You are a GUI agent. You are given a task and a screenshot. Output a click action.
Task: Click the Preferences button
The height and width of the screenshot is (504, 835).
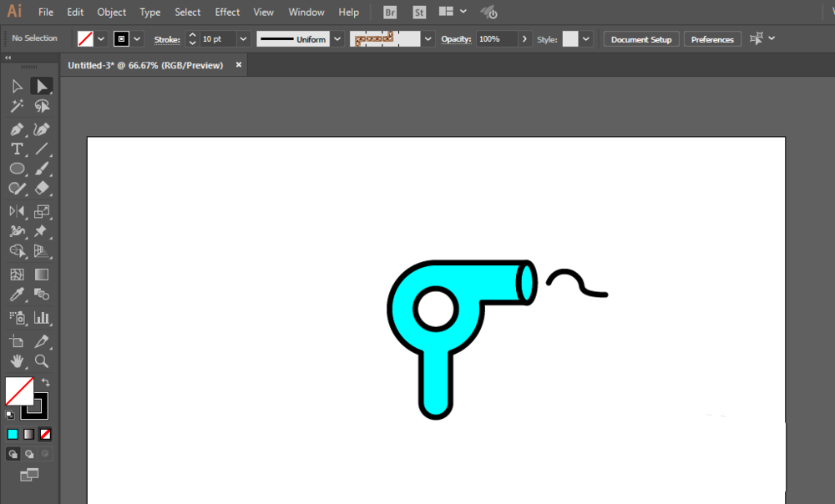tap(712, 39)
